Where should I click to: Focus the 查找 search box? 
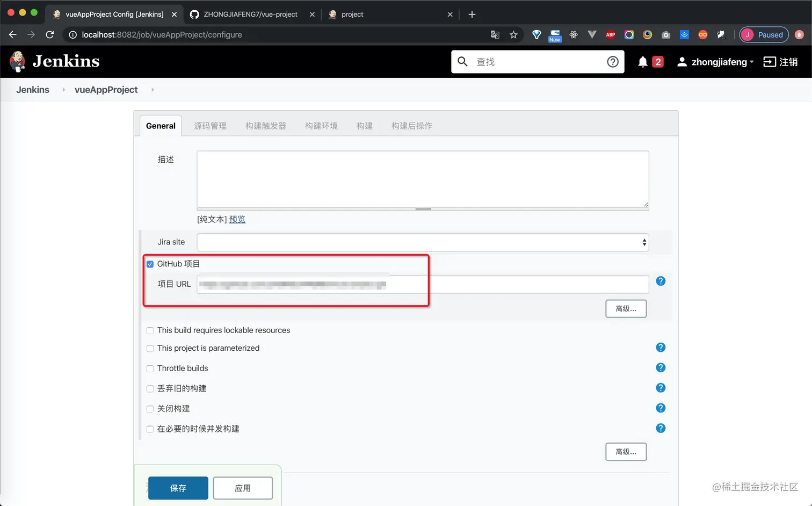click(x=538, y=62)
